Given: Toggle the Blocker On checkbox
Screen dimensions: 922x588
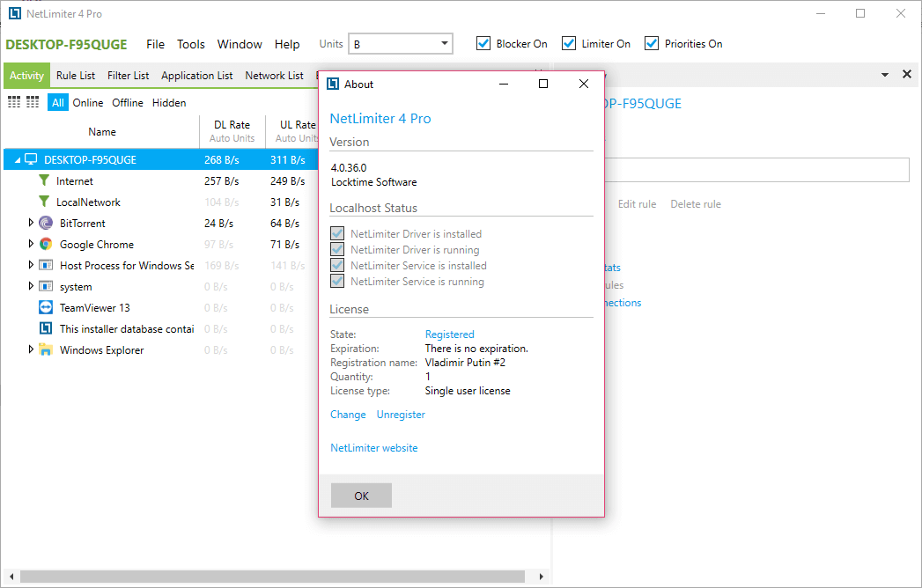Looking at the screenshot, I should [483, 43].
